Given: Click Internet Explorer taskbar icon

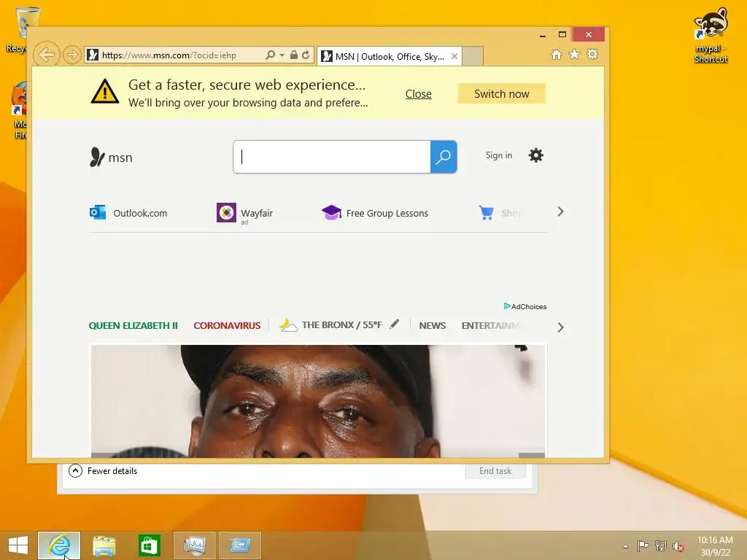Looking at the screenshot, I should pyautogui.click(x=59, y=545).
